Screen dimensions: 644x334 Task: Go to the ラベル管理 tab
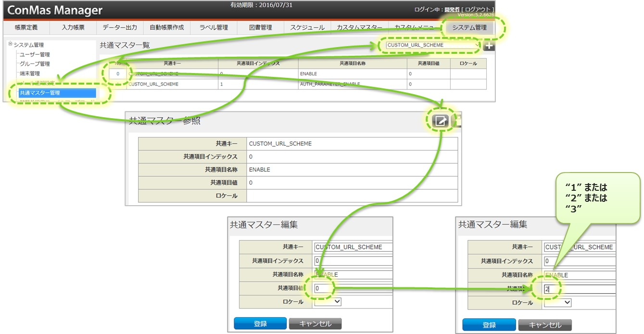214,27
